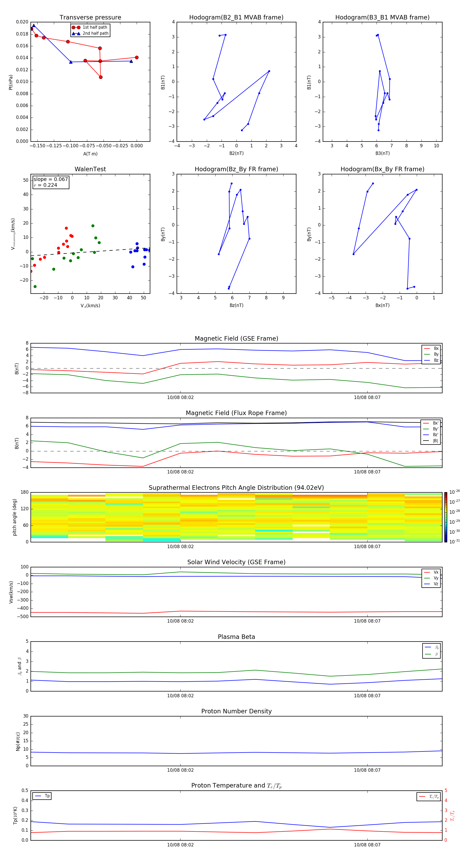Select the By entry in GSE magnetic field legend
This screenshot has width=473, height=868.
click(431, 354)
